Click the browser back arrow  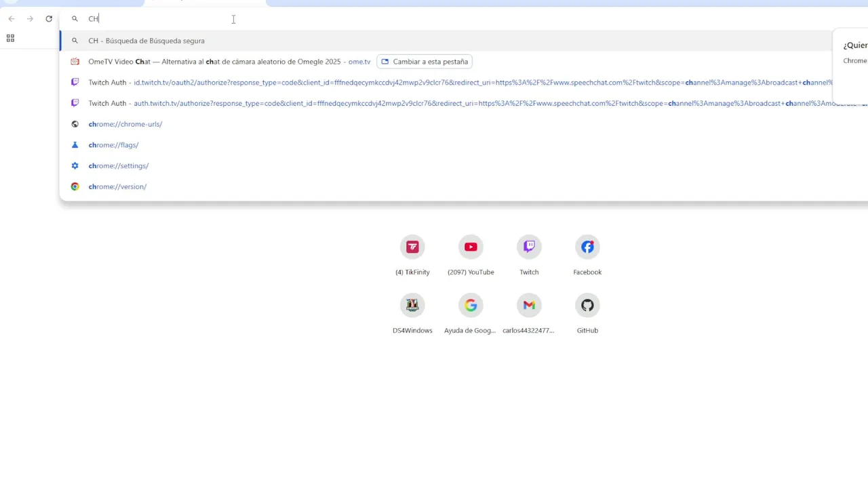pyautogui.click(x=12, y=19)
